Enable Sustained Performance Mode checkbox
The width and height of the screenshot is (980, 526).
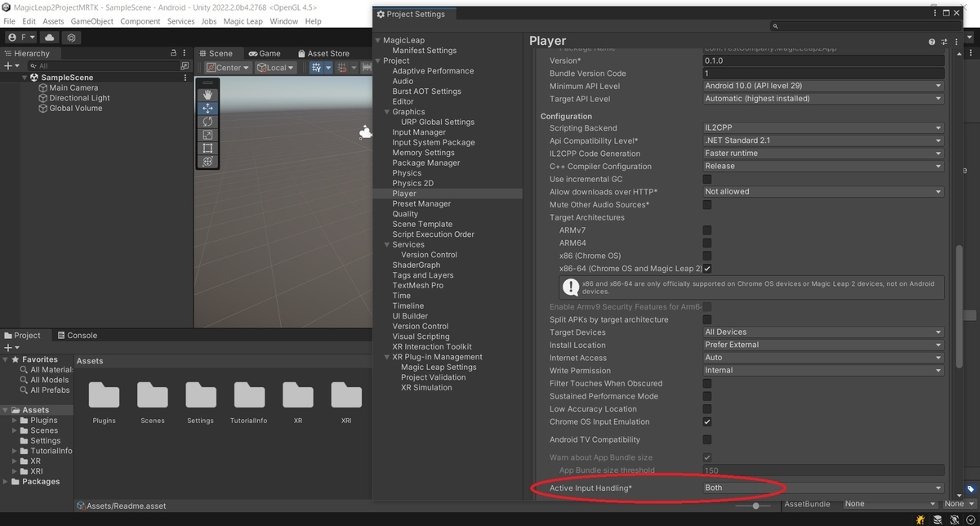pos(707,396)
